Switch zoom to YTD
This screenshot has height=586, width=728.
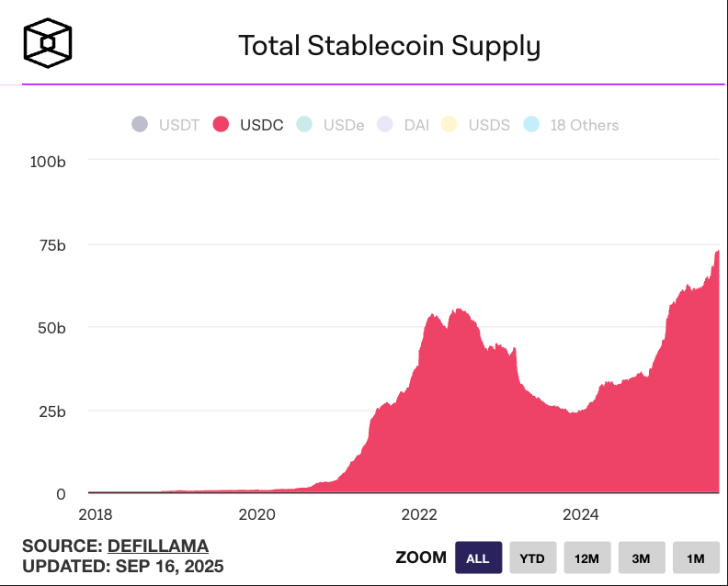[x=532, y=558]
